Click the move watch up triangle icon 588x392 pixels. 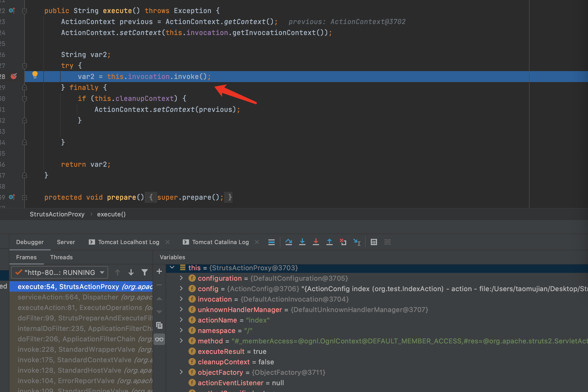point(159,298)
